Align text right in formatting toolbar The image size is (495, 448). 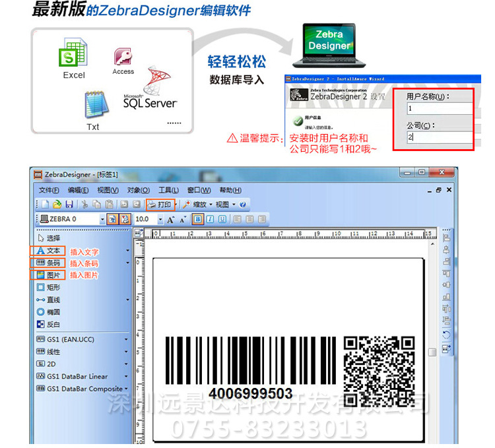(x=262, y=219)
